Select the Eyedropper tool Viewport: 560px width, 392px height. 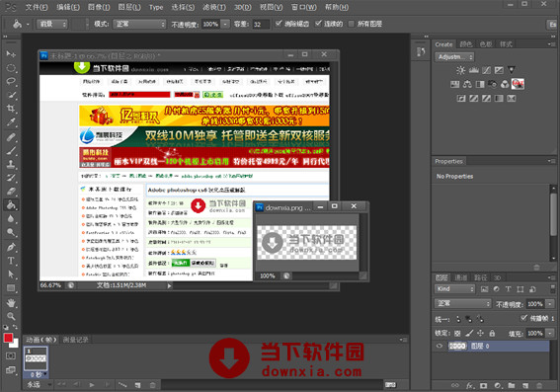click(x=11, y=122)
